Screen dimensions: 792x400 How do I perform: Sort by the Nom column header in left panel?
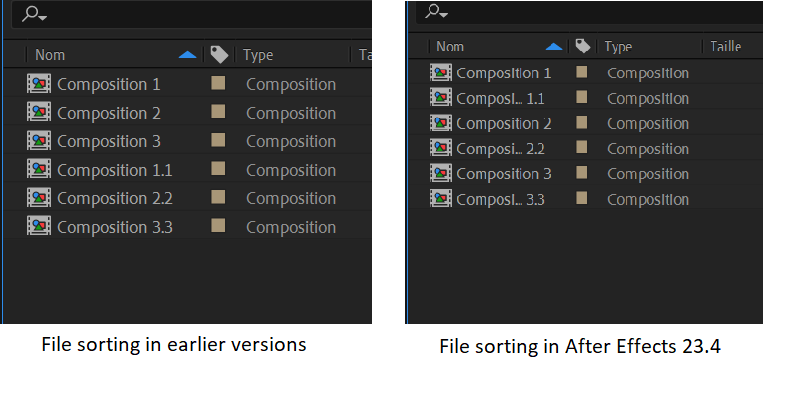(x=50, y=55)
